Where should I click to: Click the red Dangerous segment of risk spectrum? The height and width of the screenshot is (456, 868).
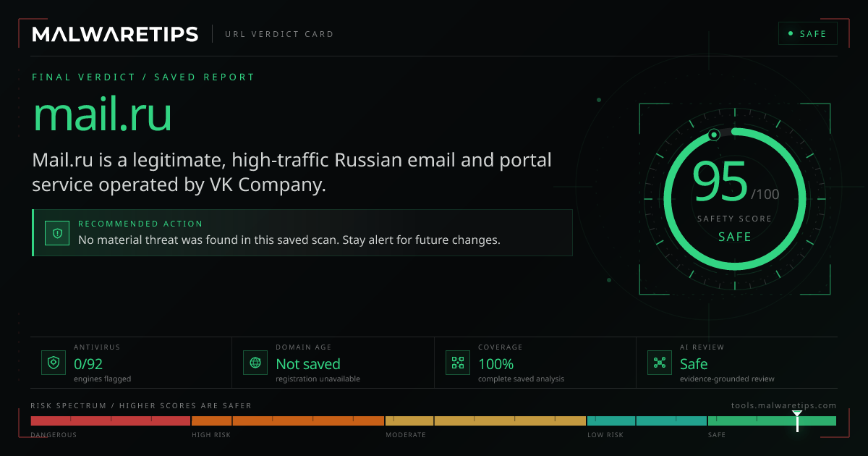(111, 421)
